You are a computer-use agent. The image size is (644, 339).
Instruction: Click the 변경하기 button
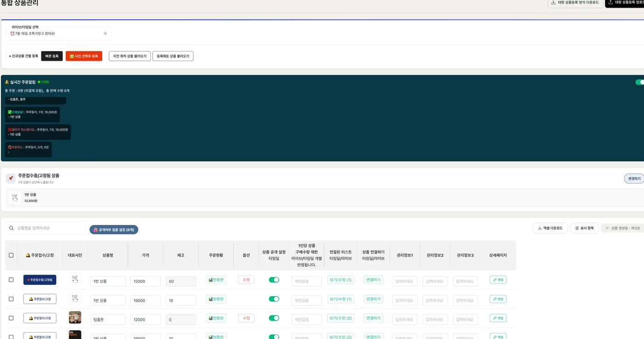click(x=634, y=178)
